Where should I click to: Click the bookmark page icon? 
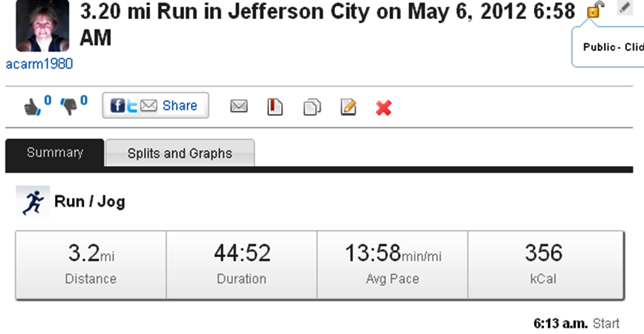[275, 107]
